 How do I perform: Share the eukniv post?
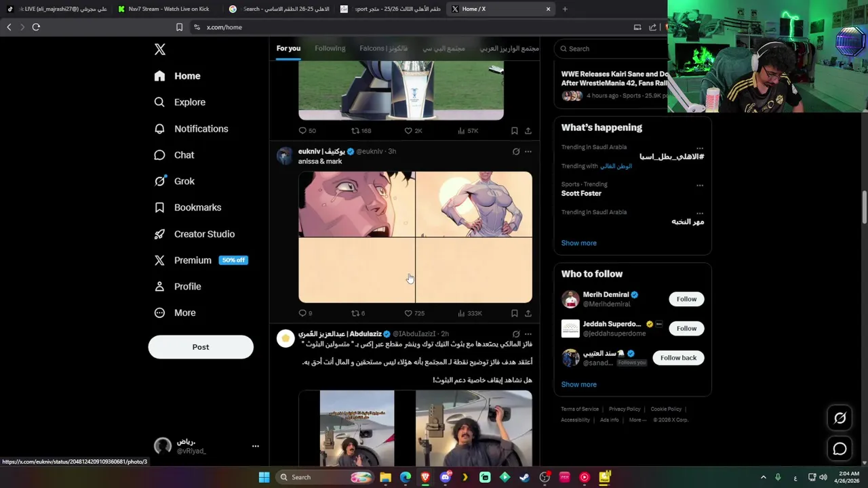click(x=528, y=313)
